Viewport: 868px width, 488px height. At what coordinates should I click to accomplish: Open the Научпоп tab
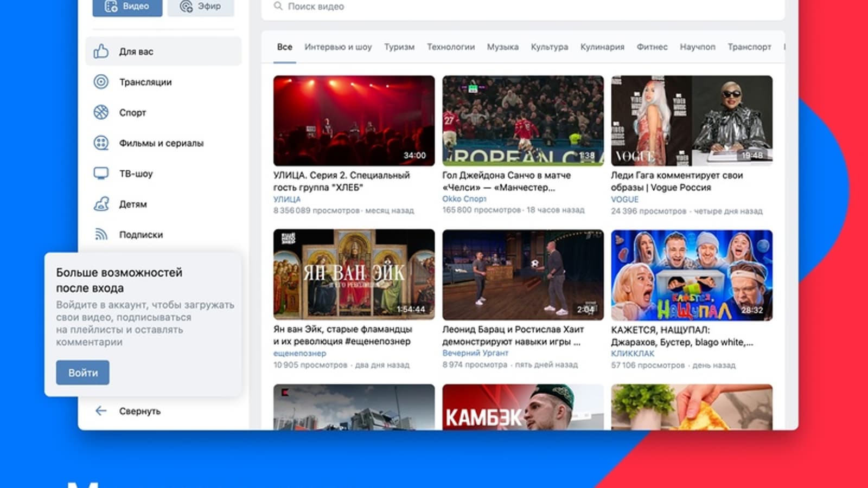698,47
